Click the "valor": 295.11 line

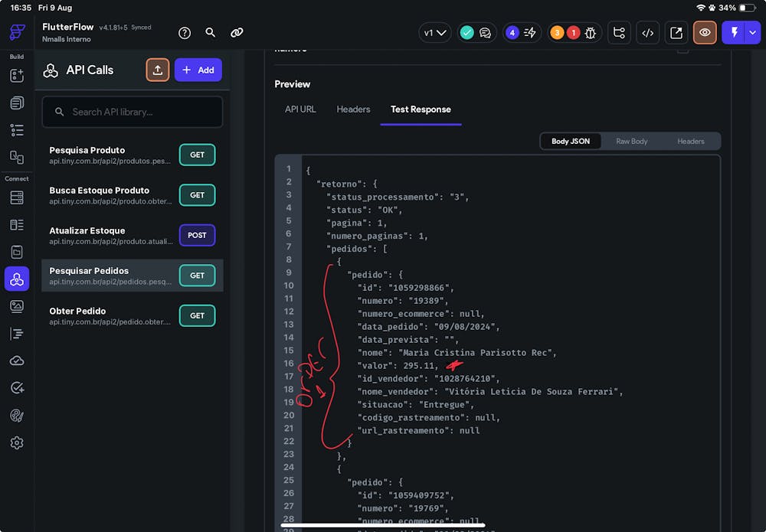pyautogui.click(x=398, y=366)
